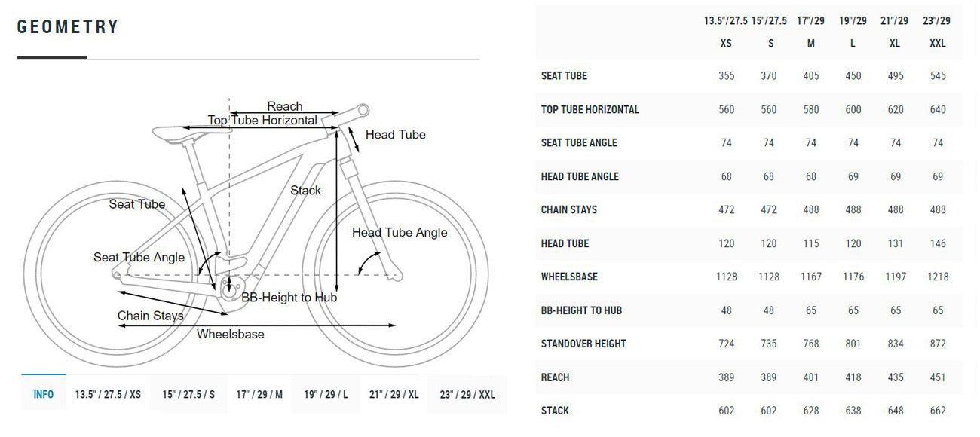Screen dimensions: 980x437
Task: Click the BB-Height to Hub diagram label
Action: tap(289, 298)
